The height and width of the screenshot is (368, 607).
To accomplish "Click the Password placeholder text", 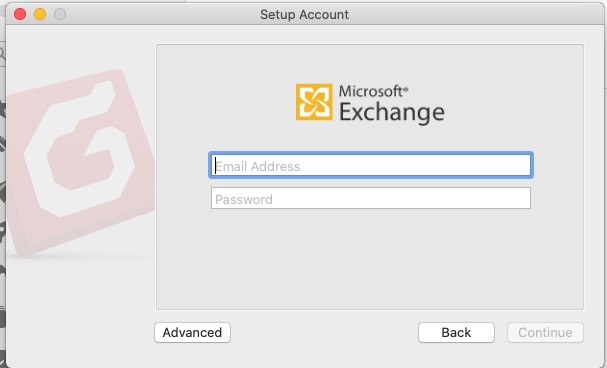I will (x=244, y=199).
